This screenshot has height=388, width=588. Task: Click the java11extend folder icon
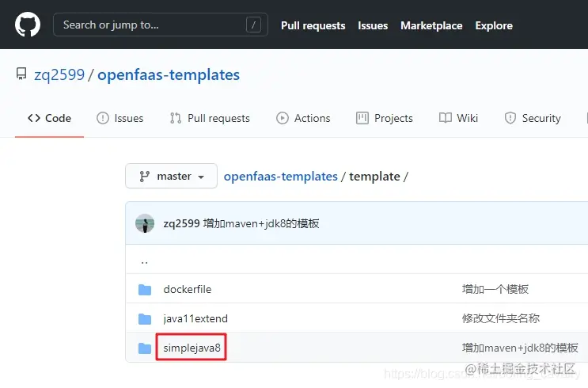pos(145,318)
